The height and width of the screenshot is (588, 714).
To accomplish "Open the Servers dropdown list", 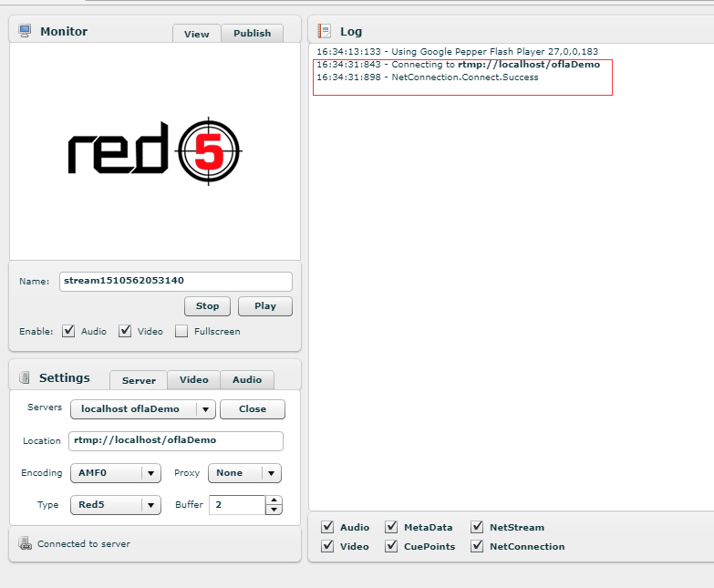I will click(143, 408).
